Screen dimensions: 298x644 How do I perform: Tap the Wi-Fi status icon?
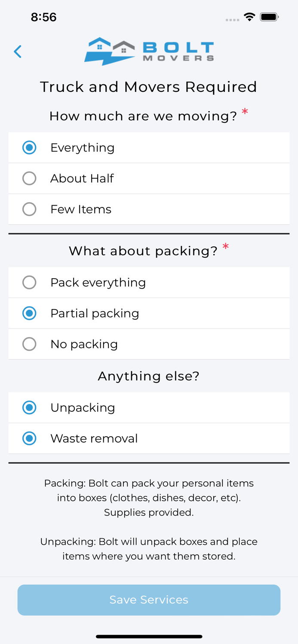(x=249, y=17)
